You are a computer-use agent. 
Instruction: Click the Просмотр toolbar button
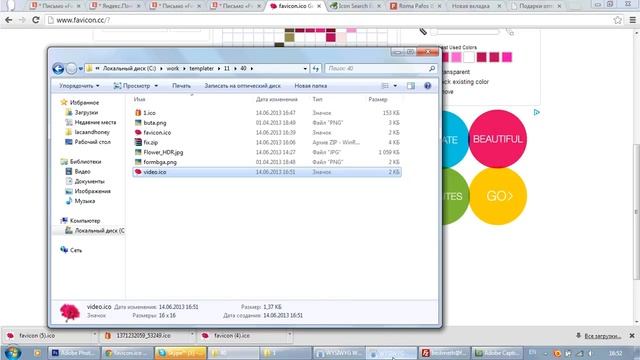click(x=132, y=86)
